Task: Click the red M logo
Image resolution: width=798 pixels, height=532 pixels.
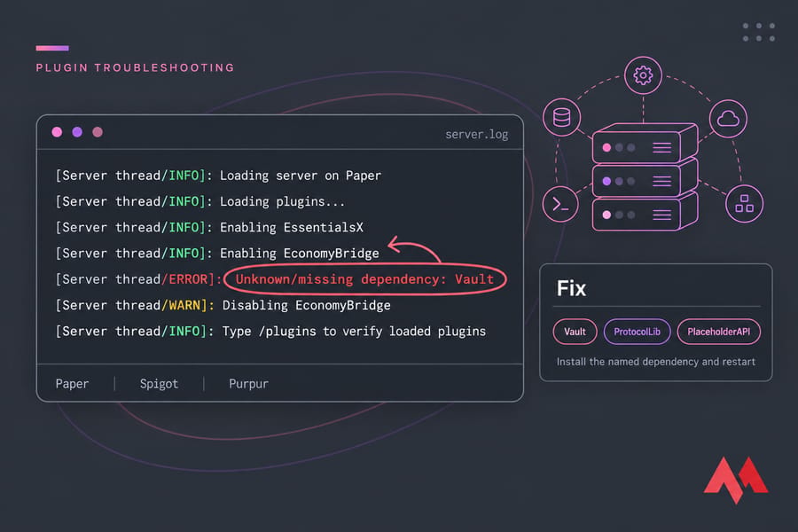Action: (x=736, y=480)
